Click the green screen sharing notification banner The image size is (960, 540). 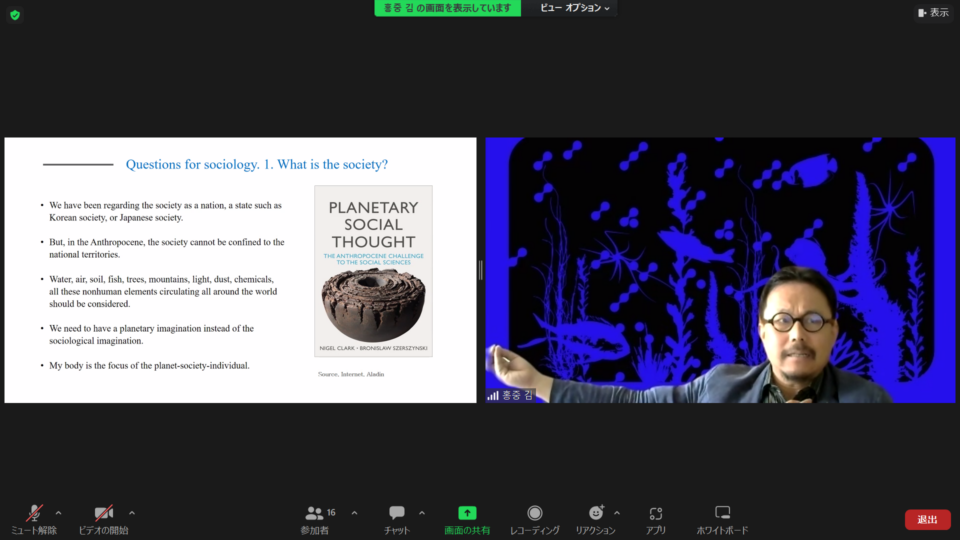pos(448,8)
